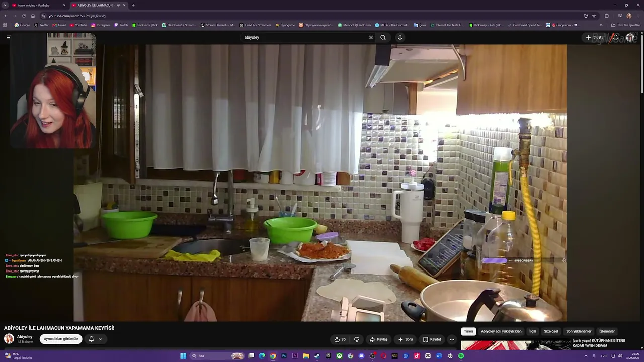Select the 'Tümü' filter chip
This screenshot has height=362, width=644.
click(x=468, y=332)
